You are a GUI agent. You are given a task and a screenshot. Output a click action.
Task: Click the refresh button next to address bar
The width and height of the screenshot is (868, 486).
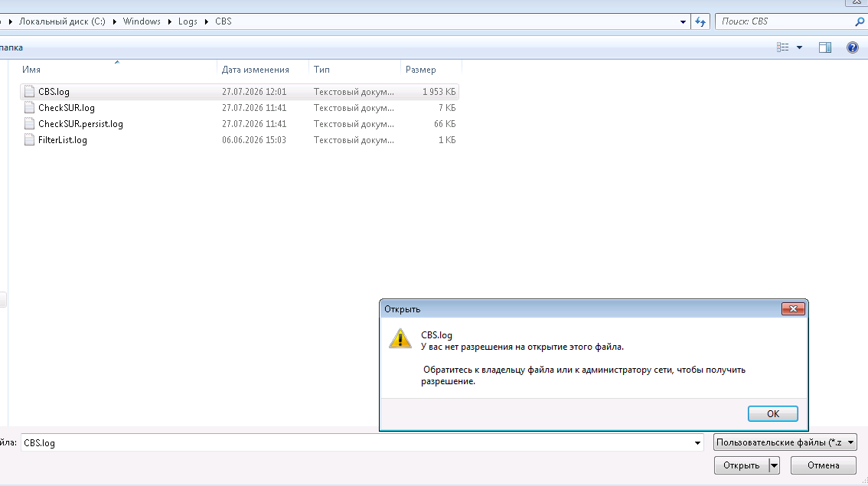pos(700,21)
